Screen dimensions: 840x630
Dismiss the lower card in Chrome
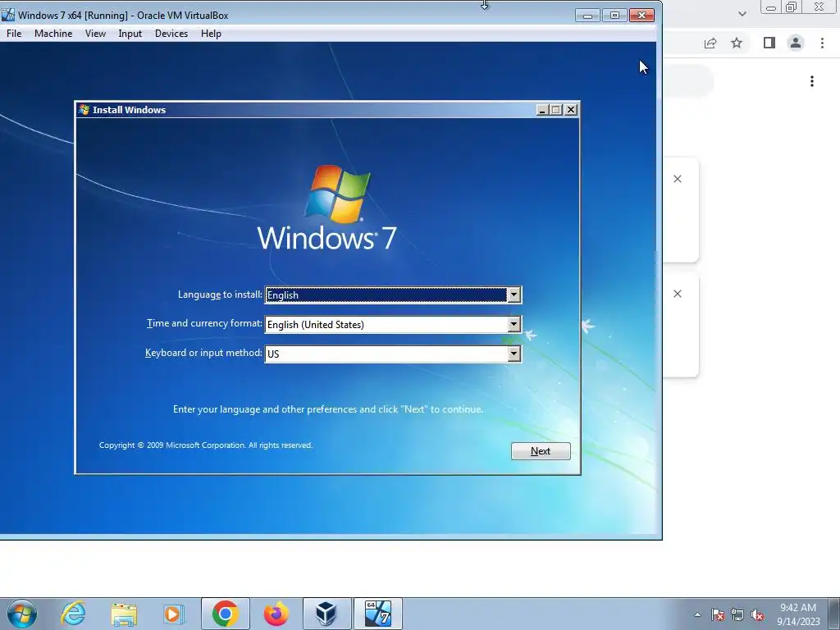pos(678,294)
